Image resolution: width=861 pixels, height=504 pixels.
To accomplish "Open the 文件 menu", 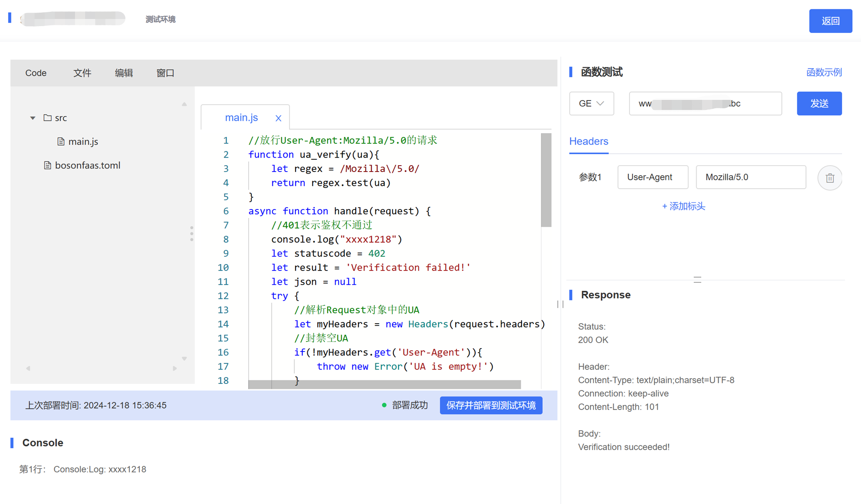I will [82, 73].
